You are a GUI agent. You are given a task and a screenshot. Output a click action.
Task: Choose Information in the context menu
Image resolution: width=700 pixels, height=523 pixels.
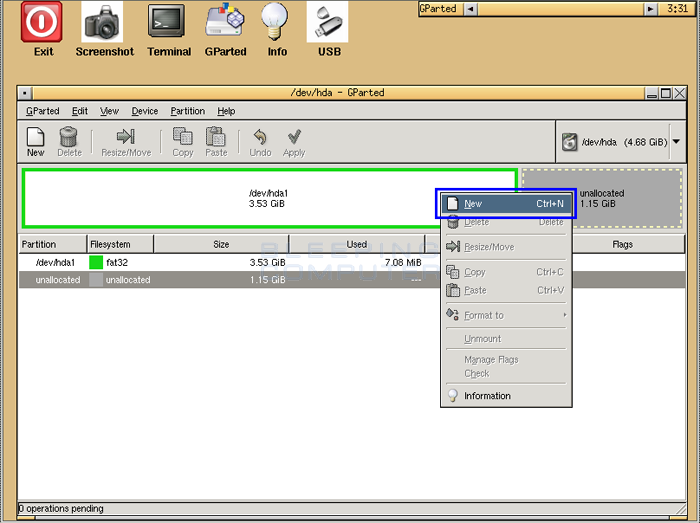pyautogui.click(x=506, y=396)
